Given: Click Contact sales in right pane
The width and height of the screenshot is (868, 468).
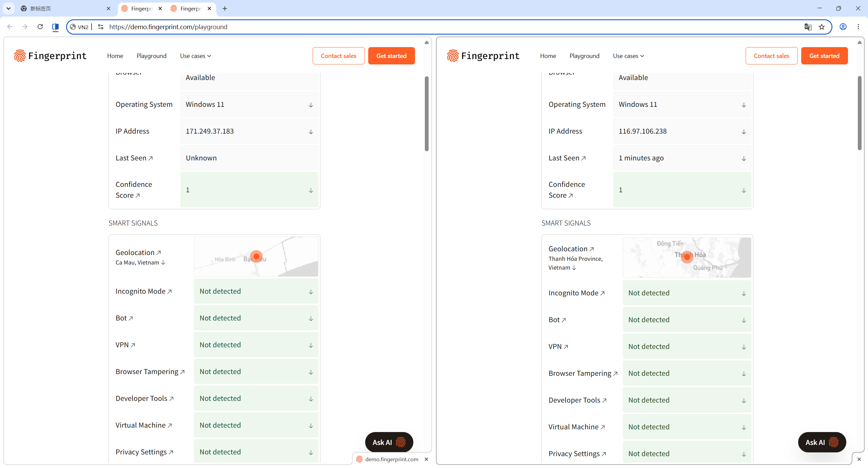Looking at the screenshot, I should click(x=771, y=56).
